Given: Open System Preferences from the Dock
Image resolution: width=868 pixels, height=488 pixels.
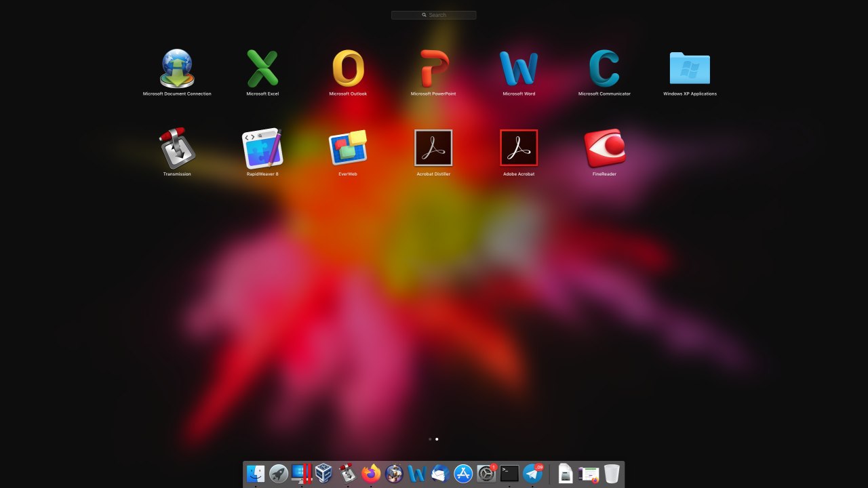Looking at the screenshot, I should pos(486,474).
